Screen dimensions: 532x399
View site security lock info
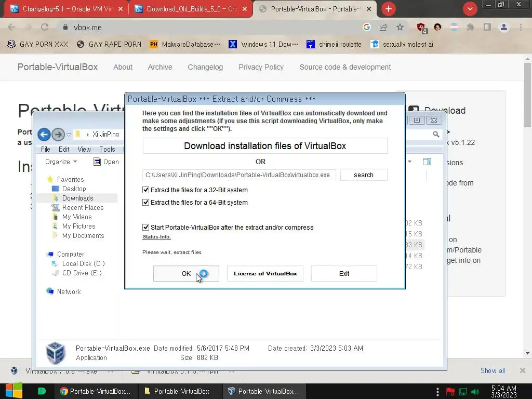tap(65, 27)
